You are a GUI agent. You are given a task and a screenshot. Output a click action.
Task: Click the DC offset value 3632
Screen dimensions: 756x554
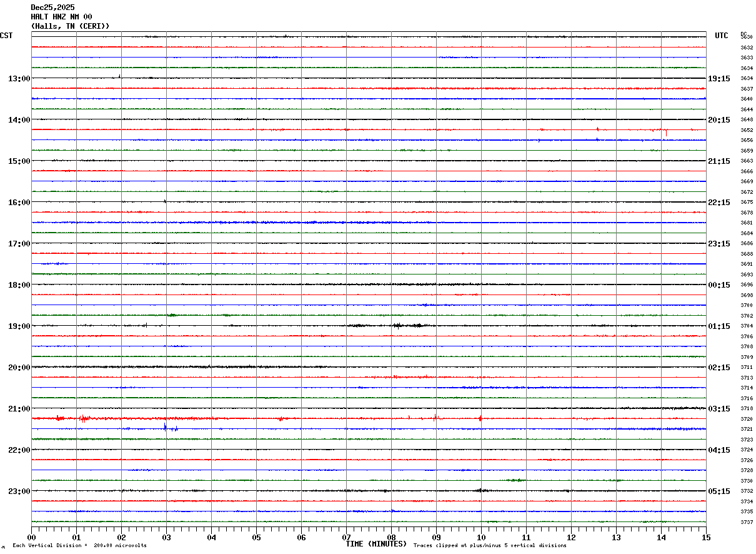point(747,48)
